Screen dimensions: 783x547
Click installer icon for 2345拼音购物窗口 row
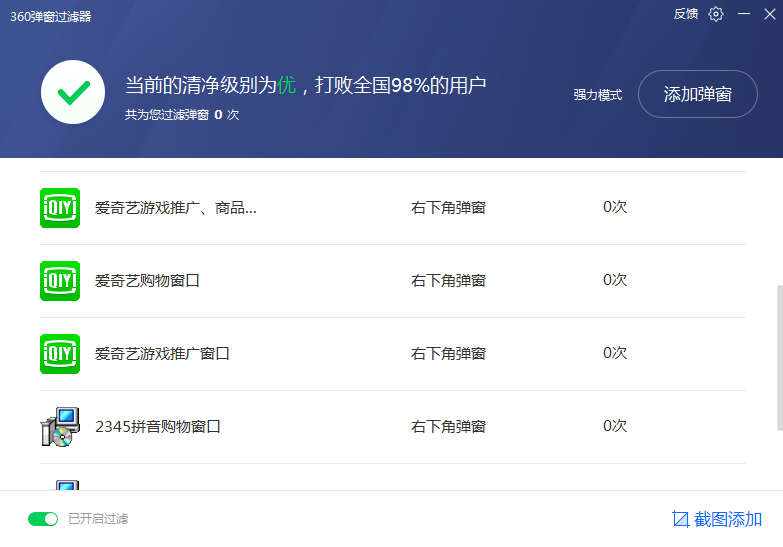60,427
